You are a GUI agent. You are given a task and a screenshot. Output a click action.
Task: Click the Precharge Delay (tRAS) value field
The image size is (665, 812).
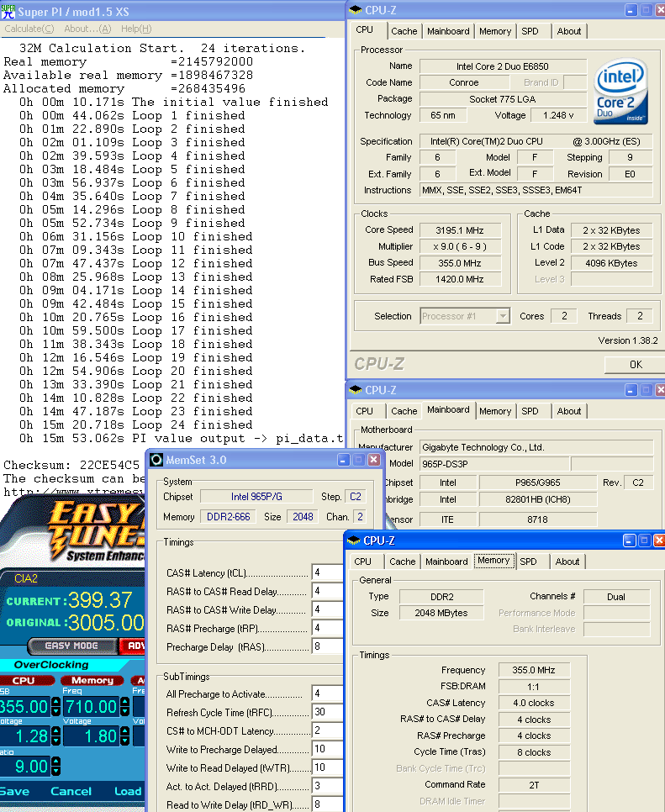326,646
